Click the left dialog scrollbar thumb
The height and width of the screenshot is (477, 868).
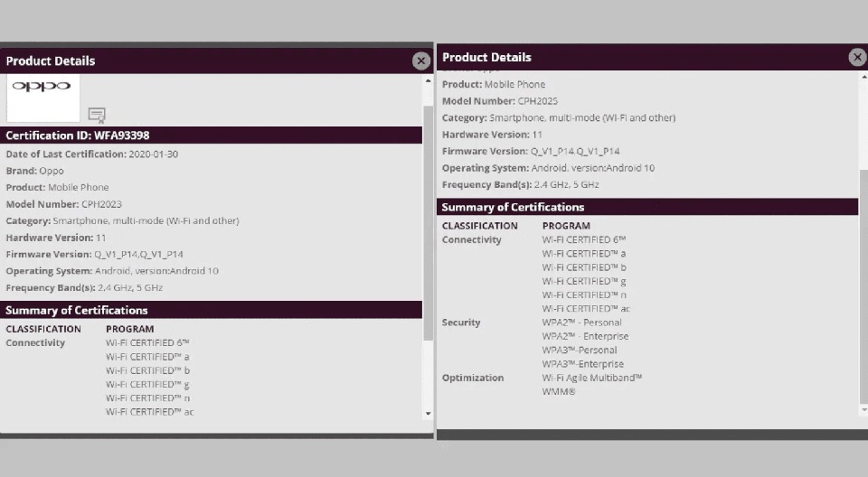(428, 222)
